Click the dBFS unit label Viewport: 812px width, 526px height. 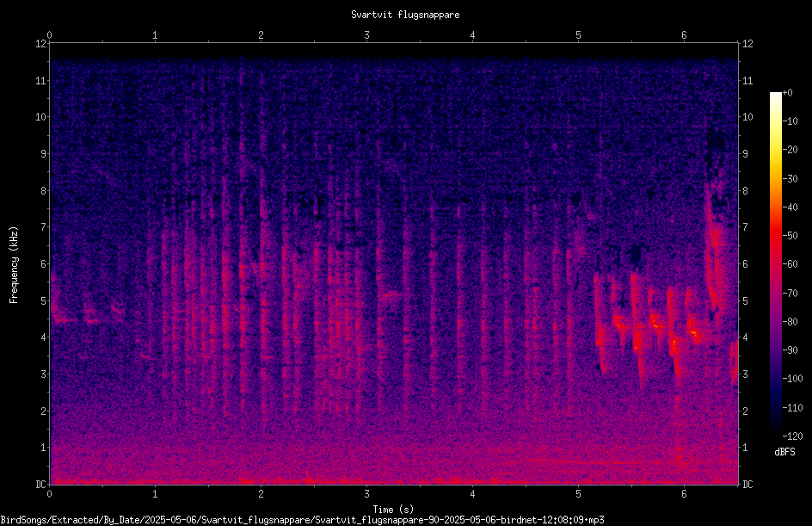(x=785, y=452)
